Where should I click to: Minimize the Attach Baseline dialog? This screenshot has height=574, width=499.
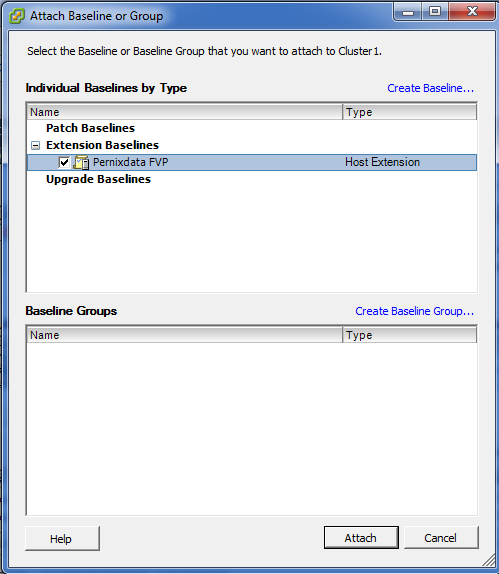pos(407,12)
